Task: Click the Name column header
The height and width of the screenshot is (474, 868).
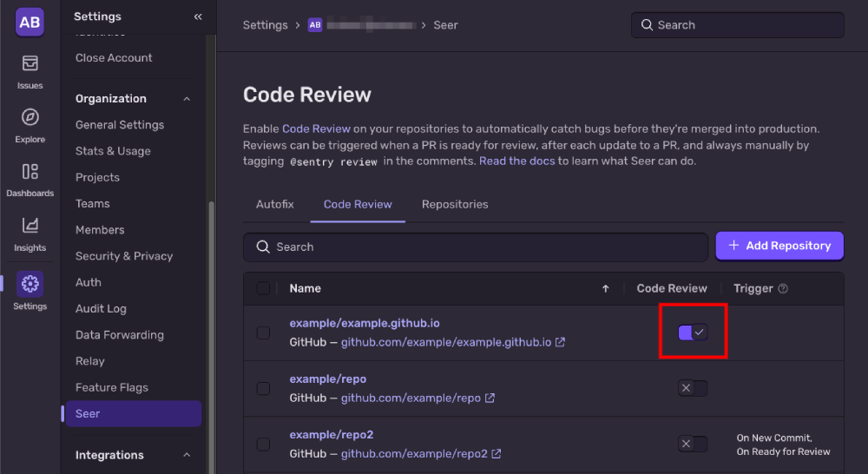Action: [305, 288]
